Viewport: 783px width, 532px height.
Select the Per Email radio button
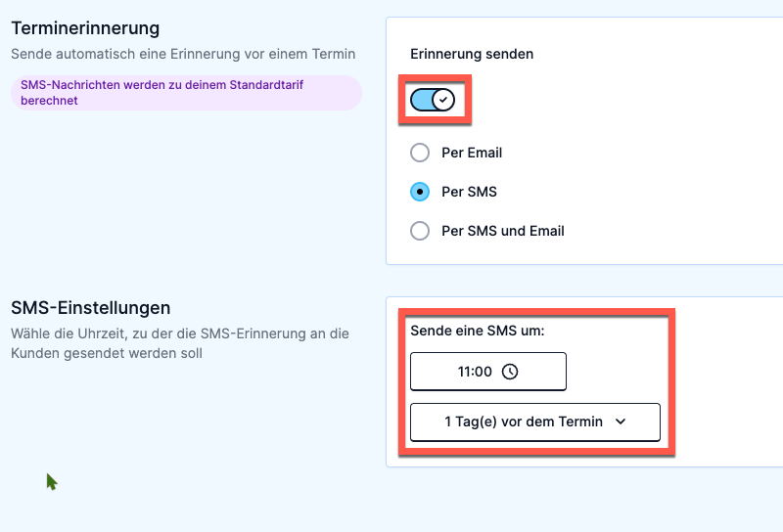point(420,153)
